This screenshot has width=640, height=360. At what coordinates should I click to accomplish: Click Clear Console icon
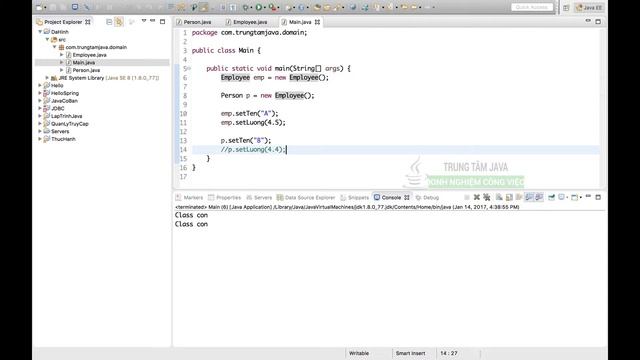coord(499,197)
